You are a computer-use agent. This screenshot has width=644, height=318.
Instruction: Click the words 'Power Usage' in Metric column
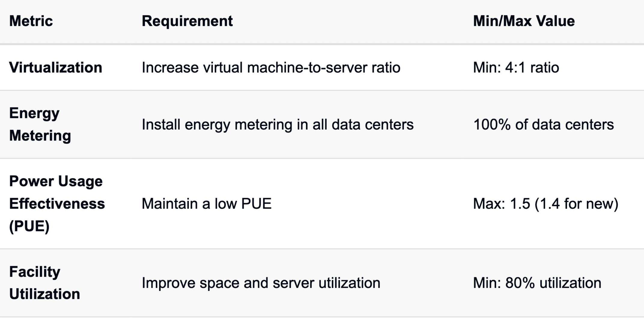coord(56,181)
